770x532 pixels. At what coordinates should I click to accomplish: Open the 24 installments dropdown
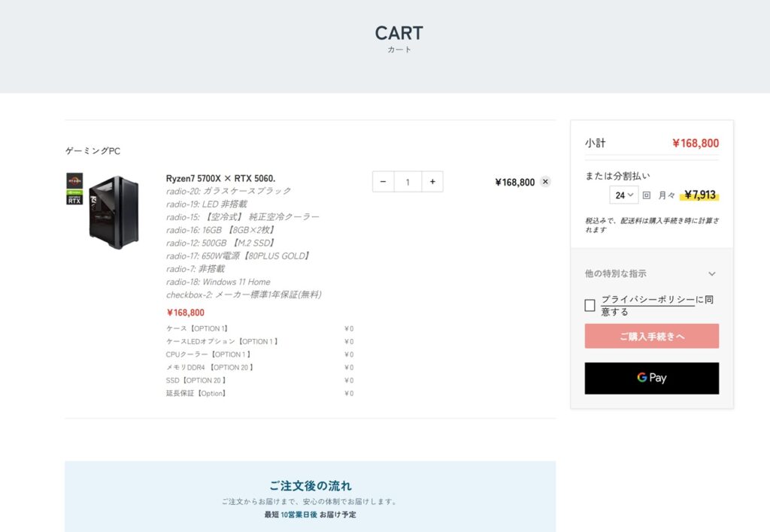[623, 195]
